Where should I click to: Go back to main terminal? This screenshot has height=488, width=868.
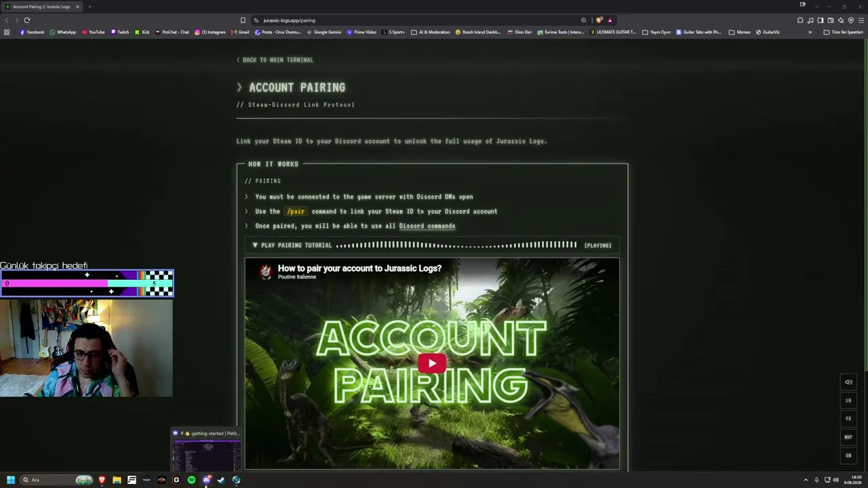coord(275,60)
